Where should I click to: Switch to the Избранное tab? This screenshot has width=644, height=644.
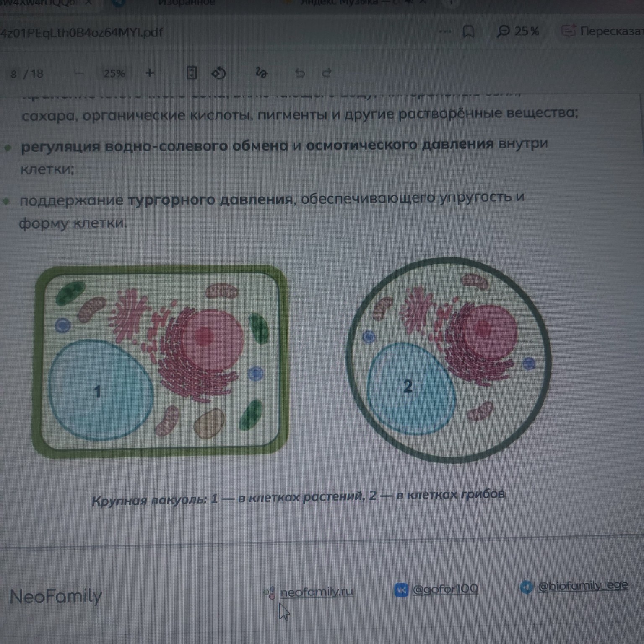187,3
